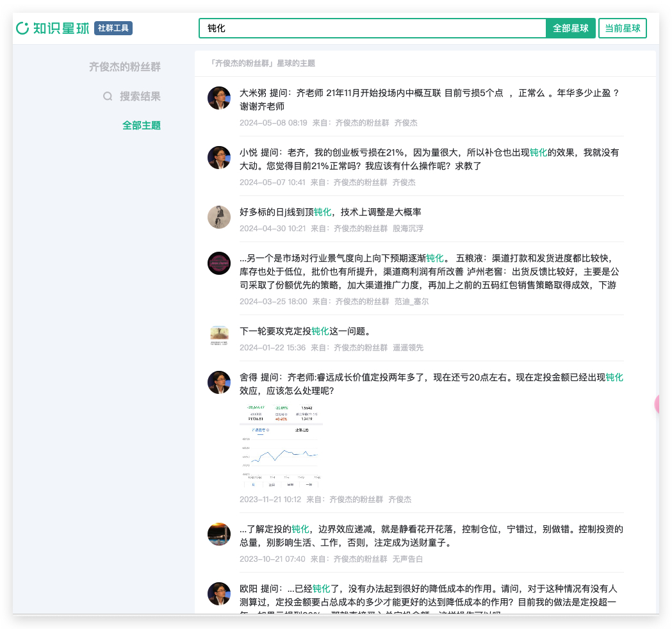Select 舍得's avatar image
This screenshot has height=629, width=672.
[x=219, y=382]
